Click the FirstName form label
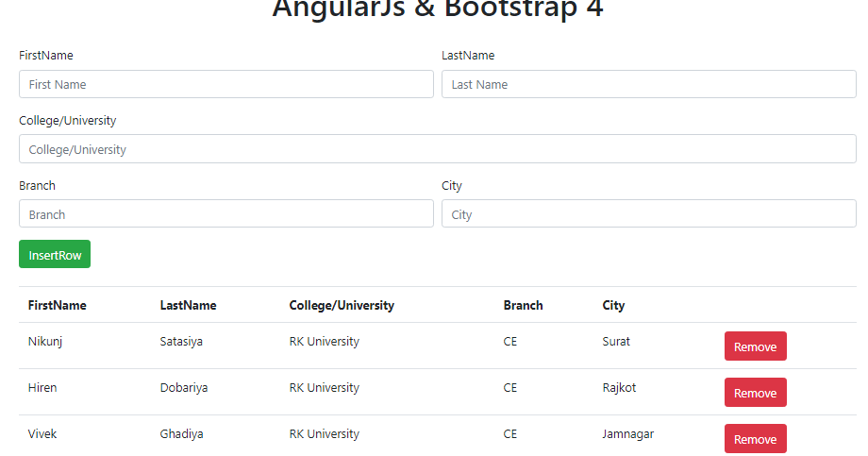 click(x=46, y=56)
